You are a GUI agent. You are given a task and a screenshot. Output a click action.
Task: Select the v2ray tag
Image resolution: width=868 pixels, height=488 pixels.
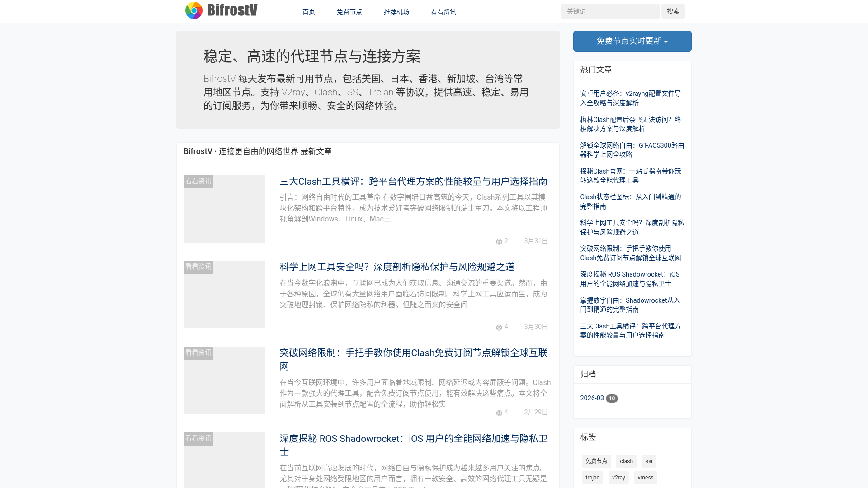click(618, 478)
